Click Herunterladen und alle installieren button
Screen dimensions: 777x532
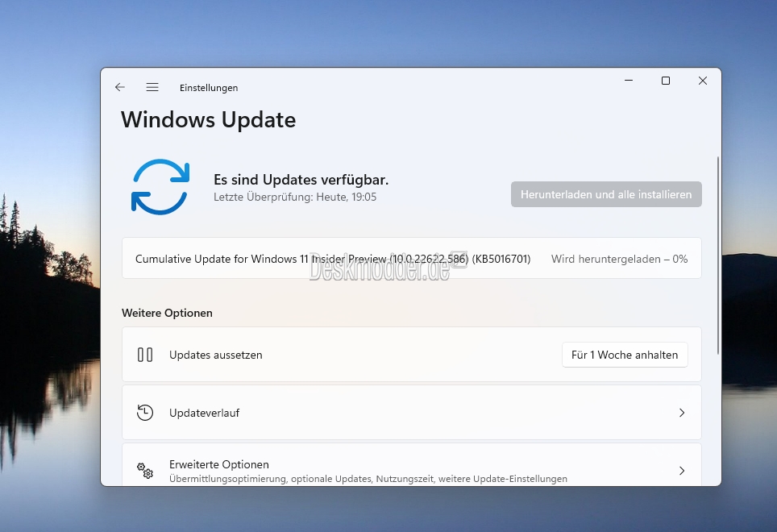(x=606, y=194)
